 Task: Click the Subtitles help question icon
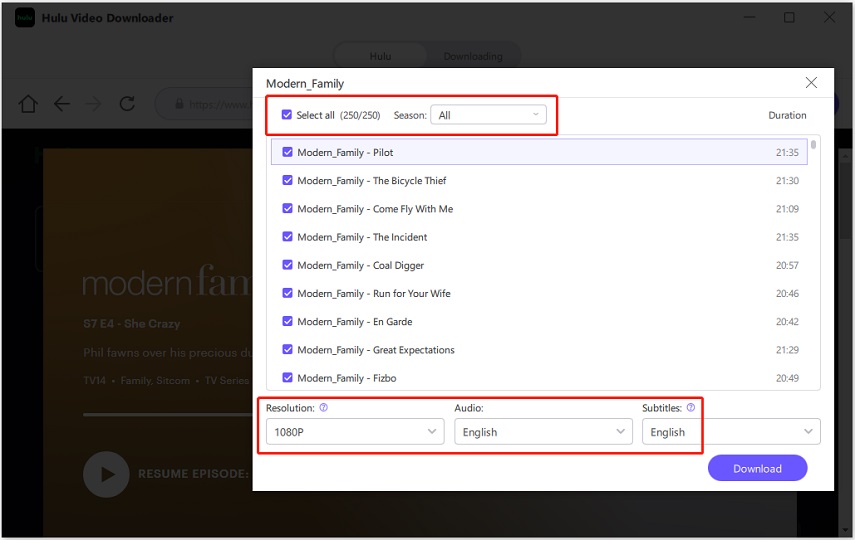click(690, 407)
